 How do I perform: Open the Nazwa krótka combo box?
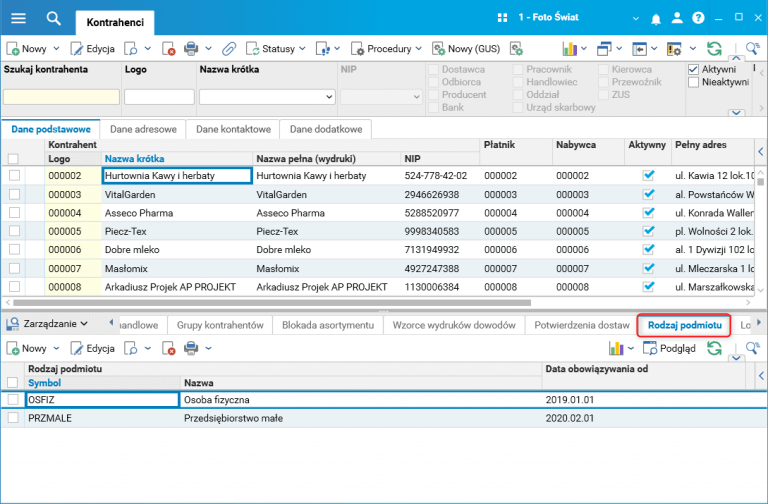[x=330, y=97]
